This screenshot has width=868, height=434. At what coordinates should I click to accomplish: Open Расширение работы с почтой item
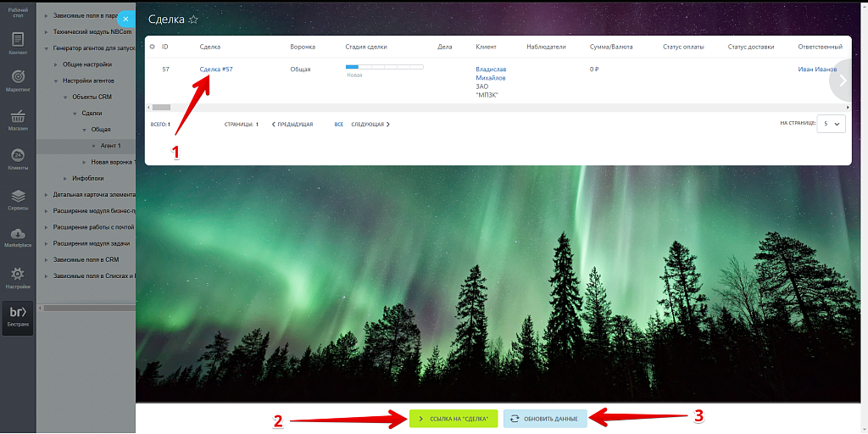(94, 227)
